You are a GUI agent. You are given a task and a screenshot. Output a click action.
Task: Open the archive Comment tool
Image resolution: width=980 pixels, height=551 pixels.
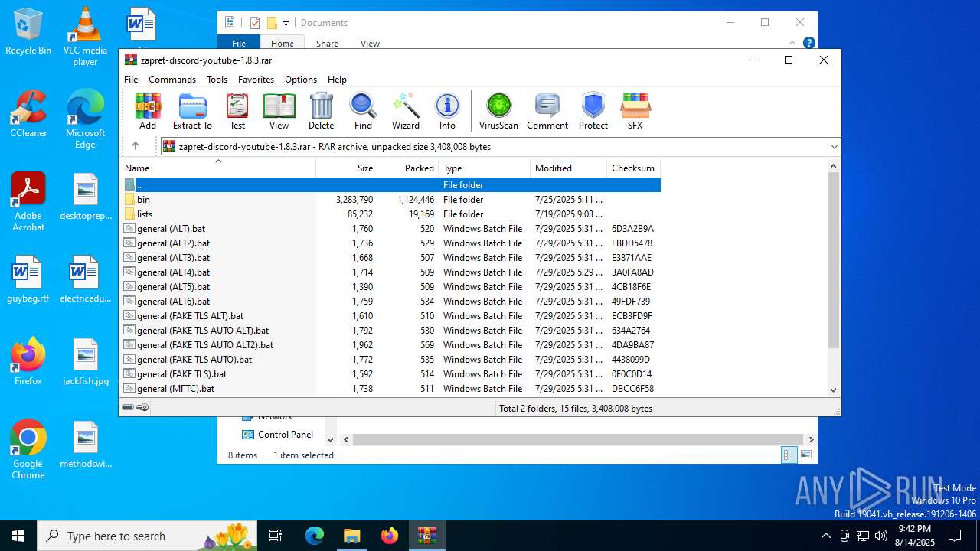[x=547, y=111]
